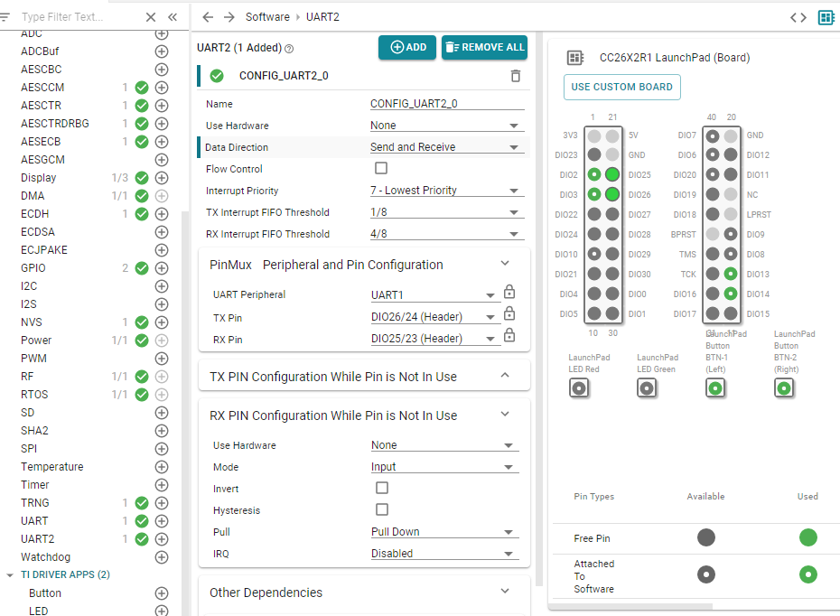
Task: Open the Pull dropdown
Action: click(444, 532)
